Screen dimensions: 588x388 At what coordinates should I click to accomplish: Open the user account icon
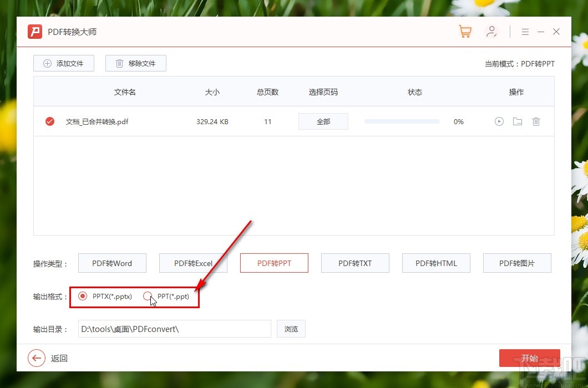coord(491,32)
